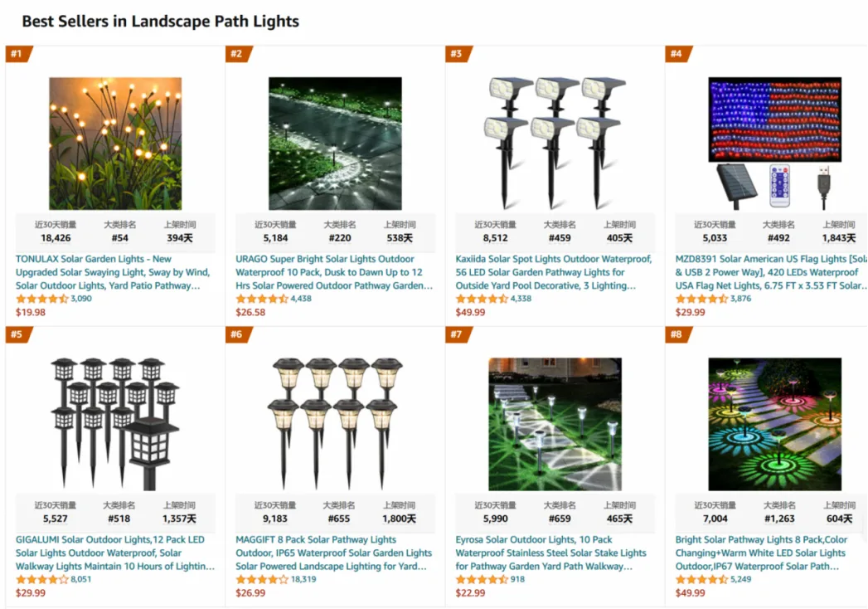Image resolution: width=868 pixels, height=609 pixels.
Task: Click Bright Solar Pathway Lights 8 Pack title
Action: 761,553
